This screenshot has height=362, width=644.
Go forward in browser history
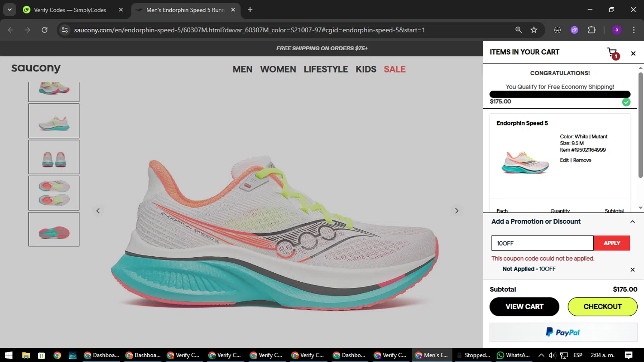27,30
